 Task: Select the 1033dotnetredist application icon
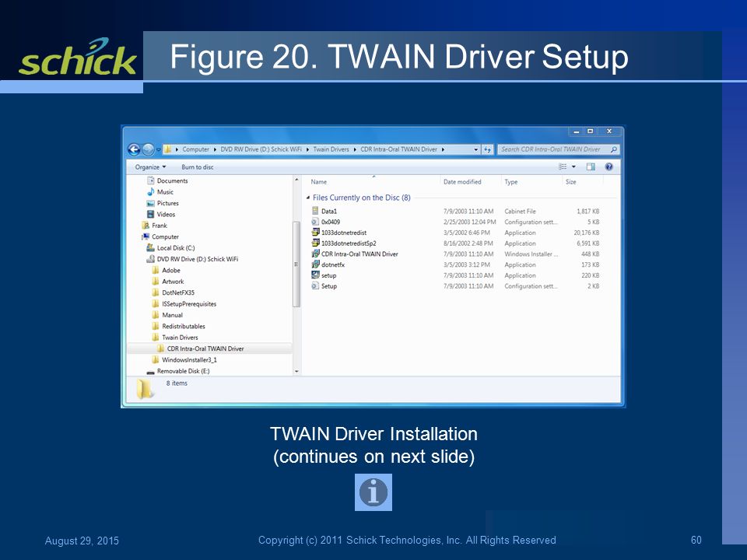315,233
